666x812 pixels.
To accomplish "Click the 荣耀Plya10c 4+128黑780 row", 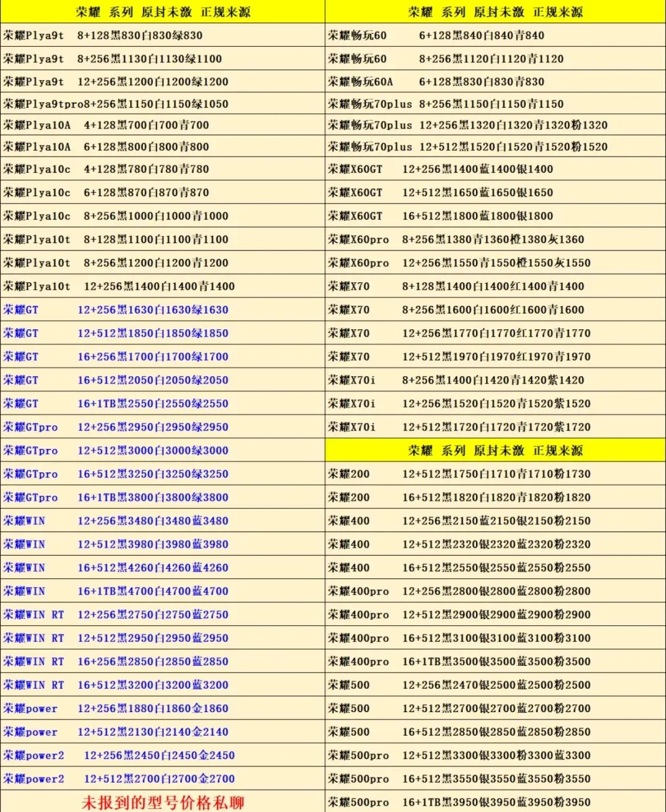I will (x=163, y=169).
